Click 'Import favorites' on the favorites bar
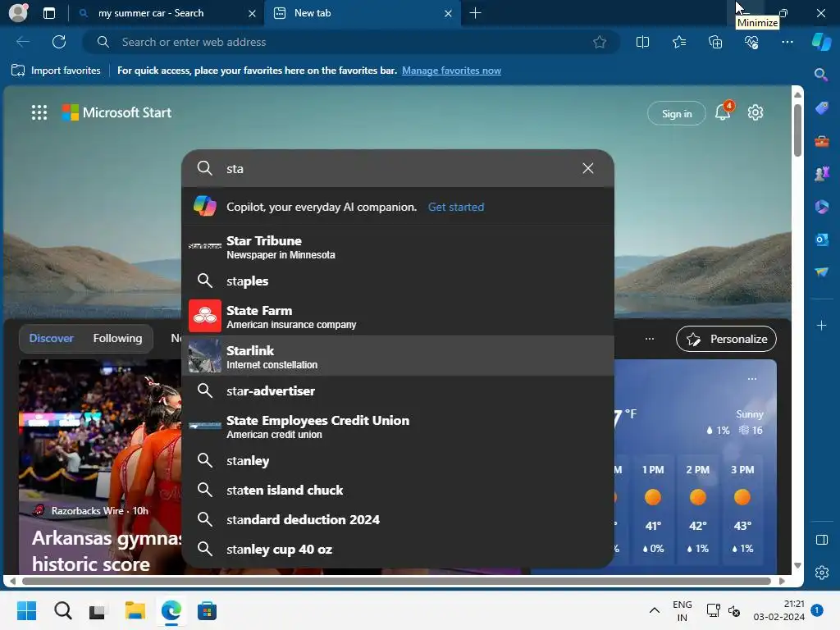 [56, 71]
